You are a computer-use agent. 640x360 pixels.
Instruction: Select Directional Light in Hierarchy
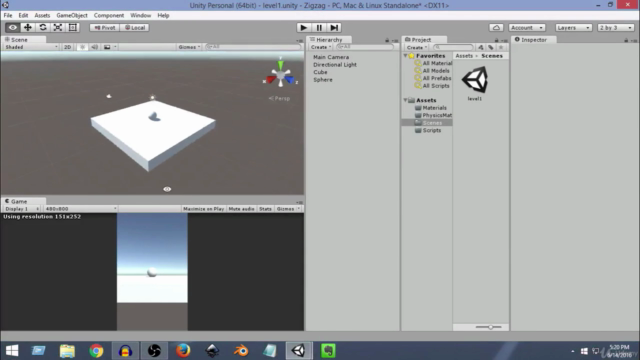click(x=335, y=64)
